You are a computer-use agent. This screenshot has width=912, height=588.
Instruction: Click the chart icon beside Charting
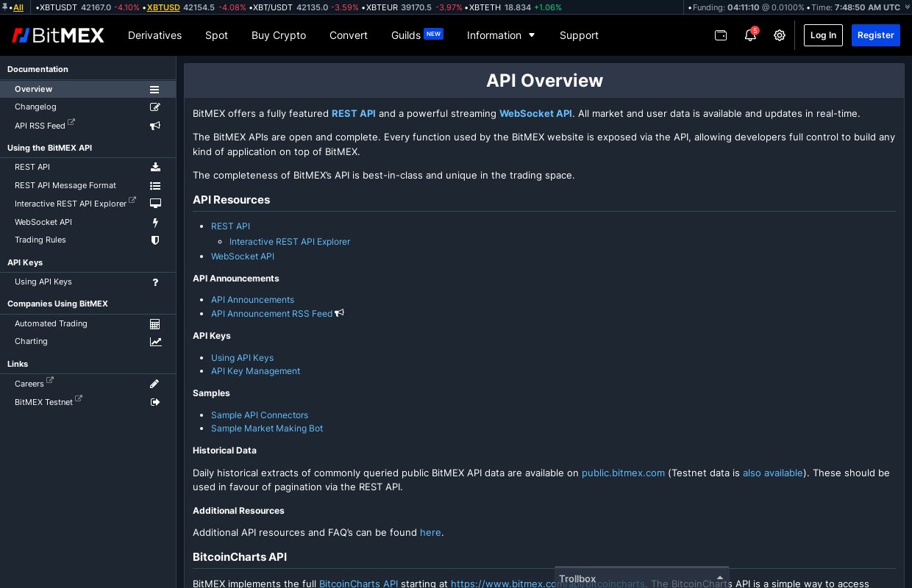pyautogui.click(x=156, y=342)
